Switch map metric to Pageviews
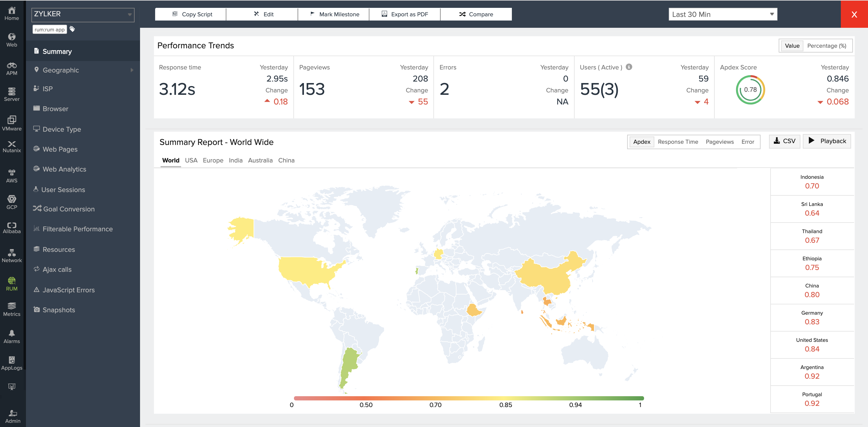This screenshot has height=427, width=868. click(720, 142)
